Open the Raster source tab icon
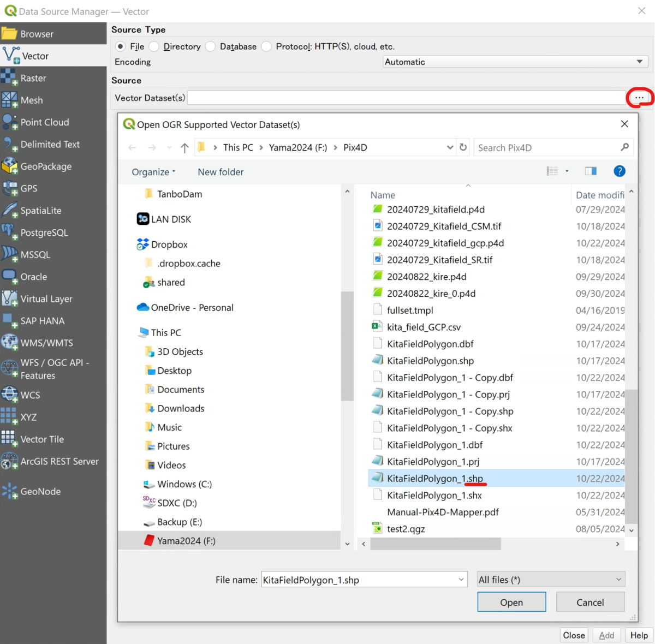Viewport: 655px width, 644px height. coord(9,78)
